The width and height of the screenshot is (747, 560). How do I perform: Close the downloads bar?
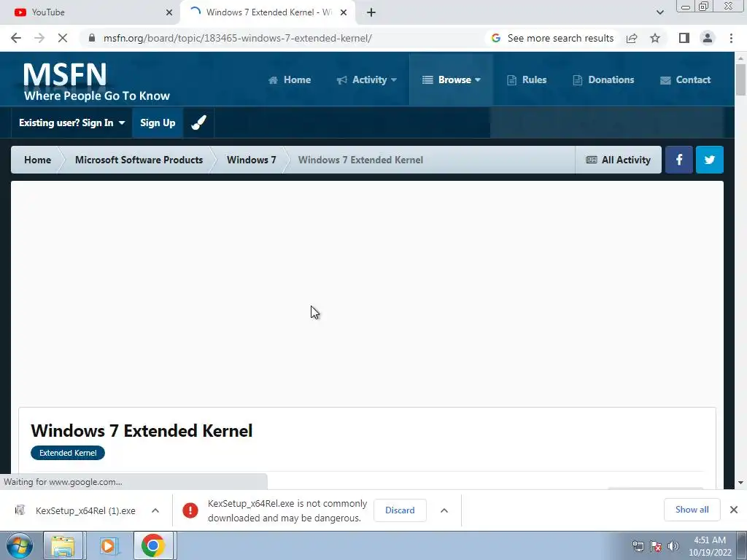coord(734,510)
